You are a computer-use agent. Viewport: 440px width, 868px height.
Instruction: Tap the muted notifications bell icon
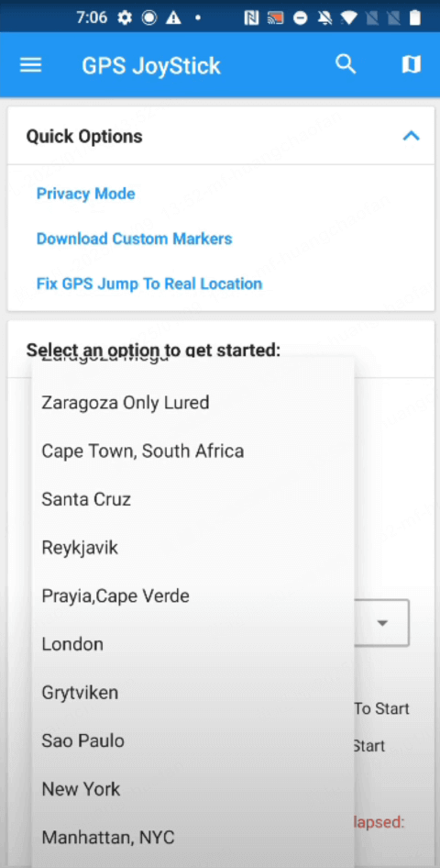(x=325, y=18)
